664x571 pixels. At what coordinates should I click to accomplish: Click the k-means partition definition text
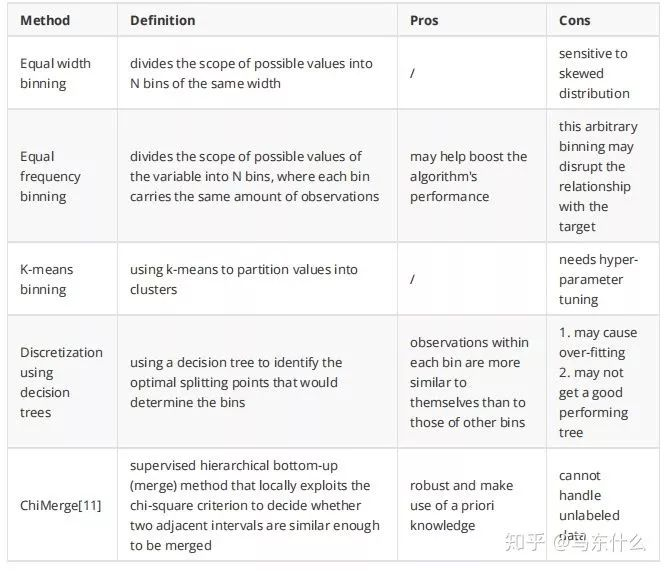(243, 279)
